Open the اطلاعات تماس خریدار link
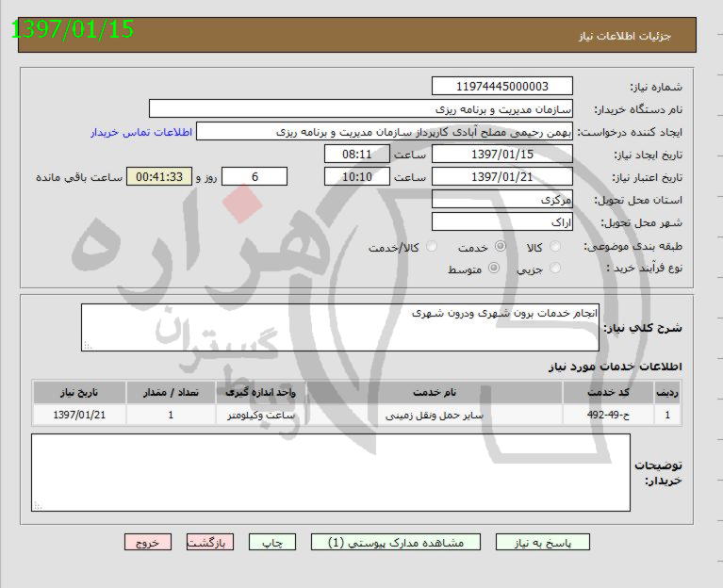The image size is (723, 588). (x=141, y=132)
